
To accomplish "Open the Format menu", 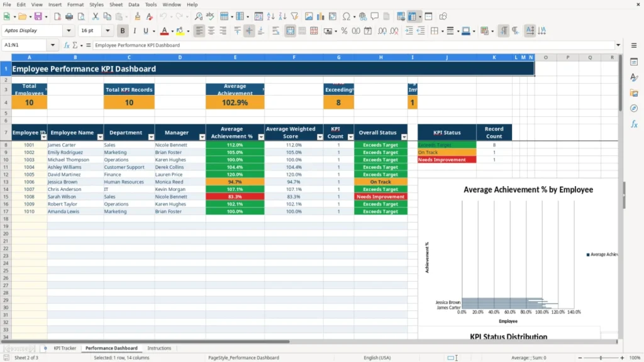I will tap(75, 4).
